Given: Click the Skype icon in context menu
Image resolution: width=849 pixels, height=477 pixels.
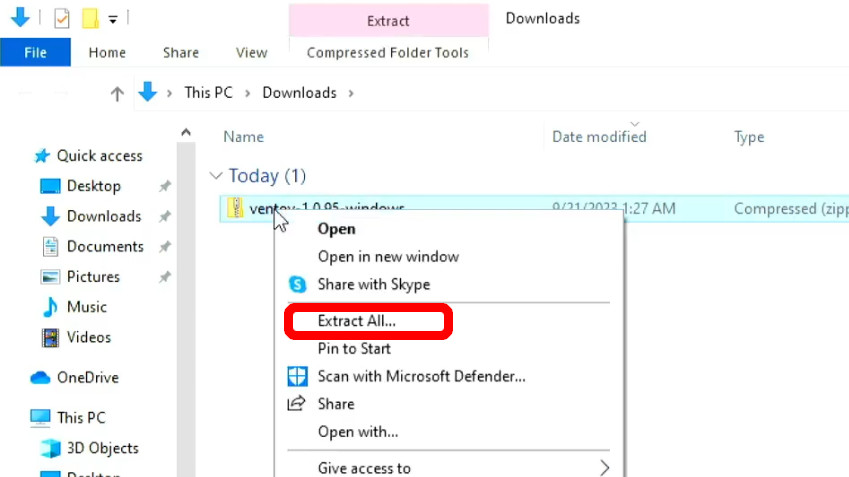Looking at the screenshot, I should (x=297, y=285).
